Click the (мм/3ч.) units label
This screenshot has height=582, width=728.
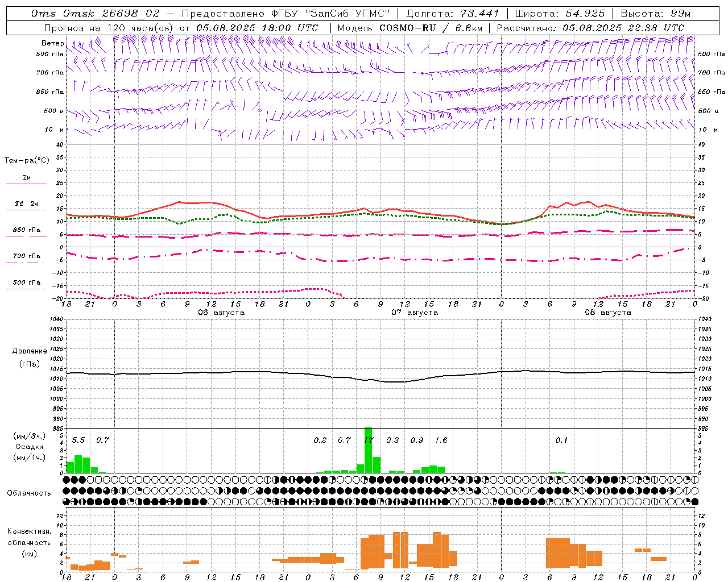30,436
